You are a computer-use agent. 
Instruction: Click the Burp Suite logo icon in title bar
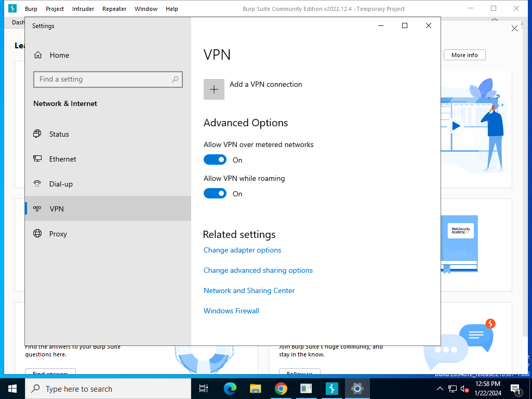coord(12,8)
